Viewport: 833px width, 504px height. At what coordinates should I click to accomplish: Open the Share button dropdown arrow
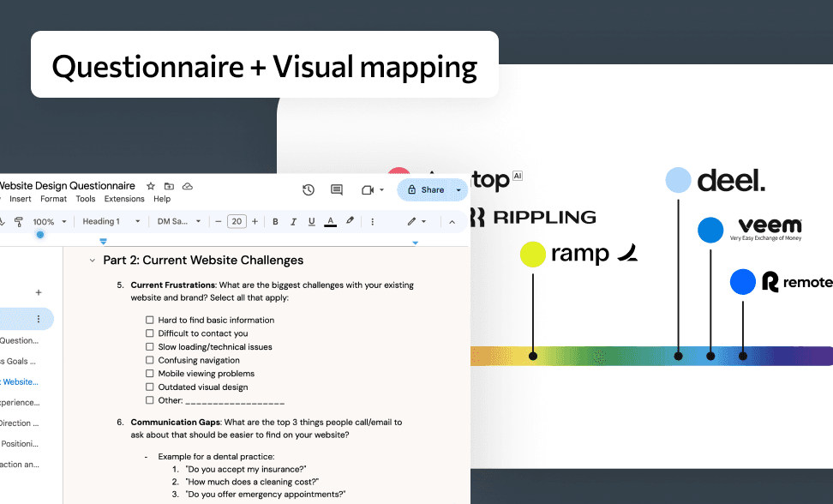(458, 189)
